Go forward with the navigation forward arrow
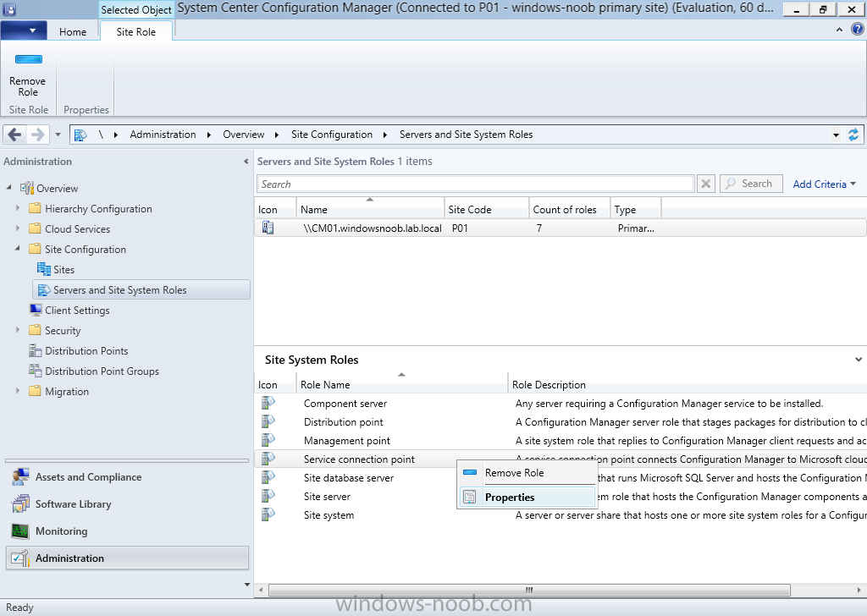The image size is (867, 616). (x=37, y=135)
